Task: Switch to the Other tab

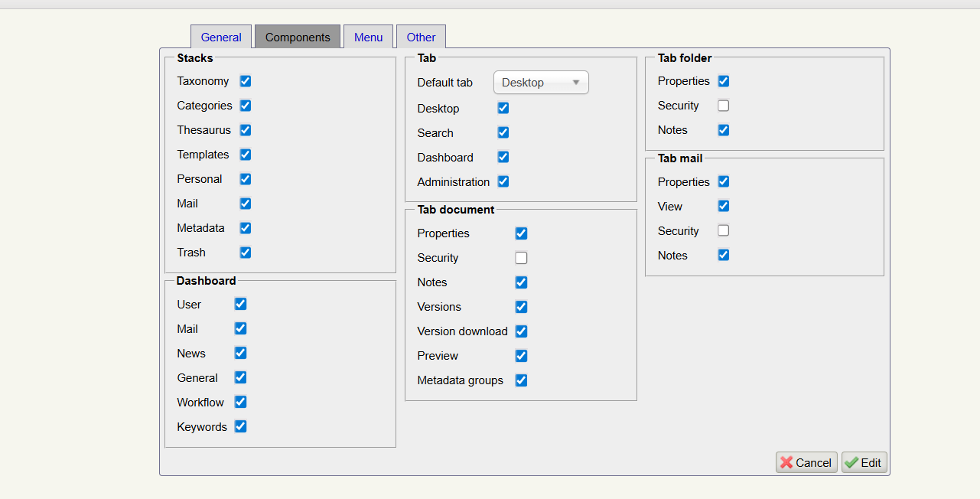Action: (x=421, y=37)
